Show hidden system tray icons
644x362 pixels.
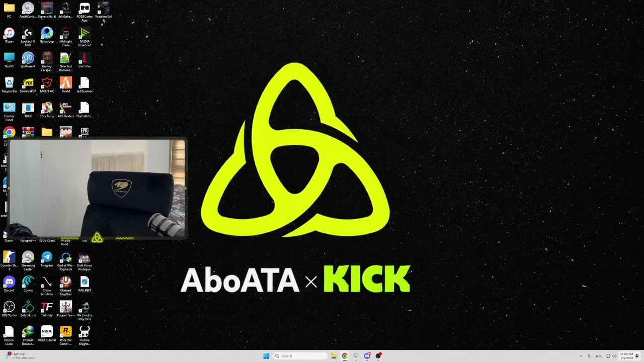(x=582, y=356)
